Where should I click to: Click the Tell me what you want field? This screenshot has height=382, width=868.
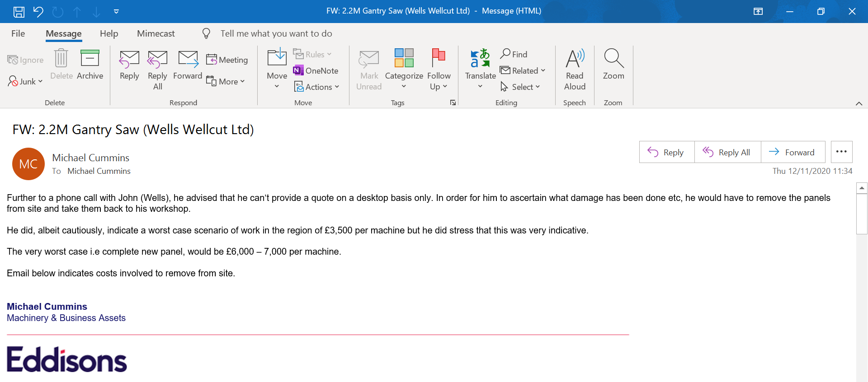tap(276, 33)
